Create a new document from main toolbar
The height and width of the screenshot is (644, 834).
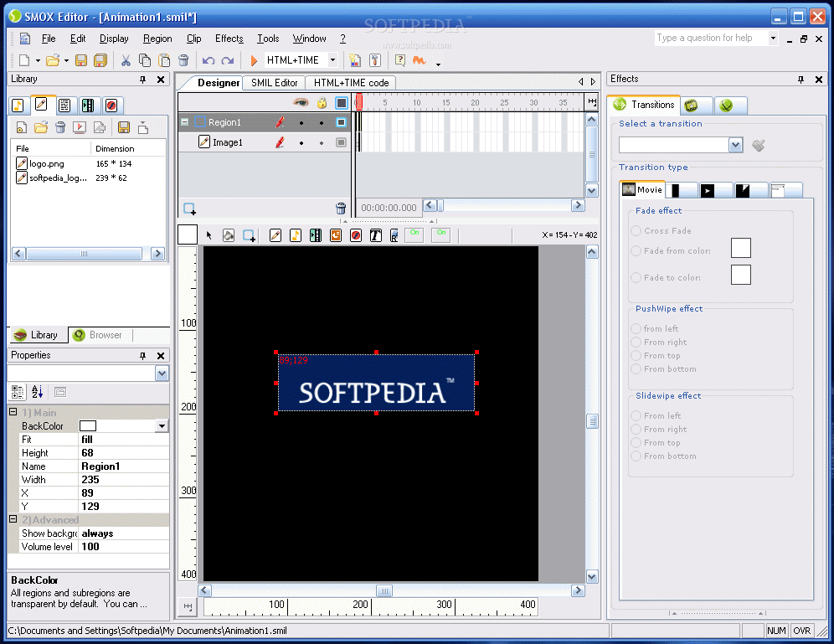(x=24, y=60)
